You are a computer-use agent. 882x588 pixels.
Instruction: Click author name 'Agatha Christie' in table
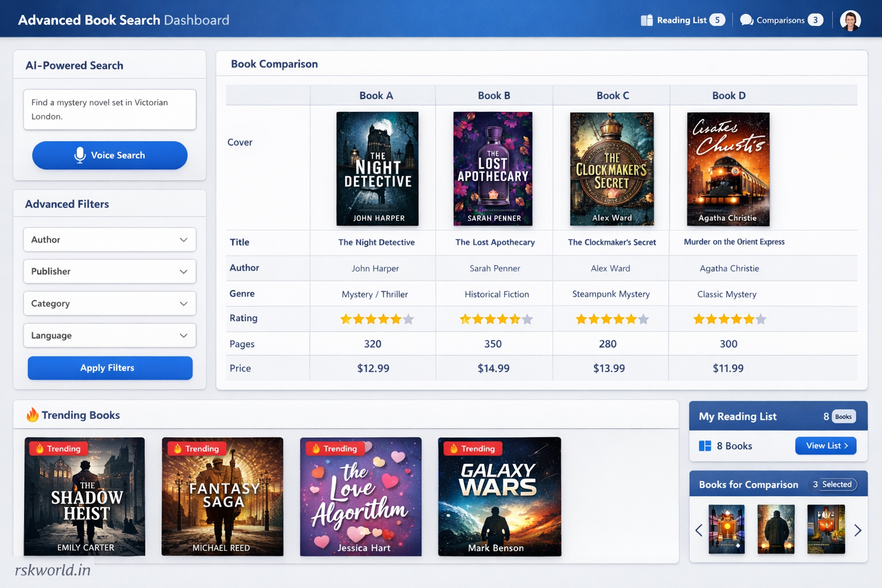pos(729,268)
